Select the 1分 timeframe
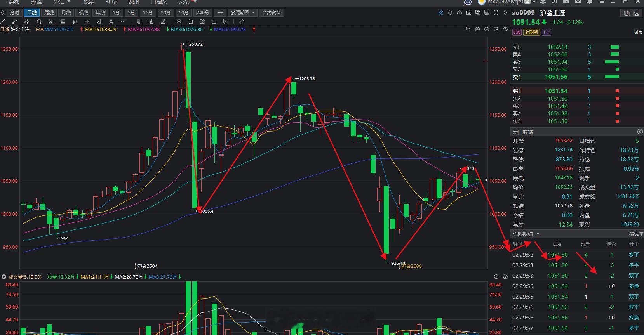This screenshot has height=335, width=644. [116, 13]
